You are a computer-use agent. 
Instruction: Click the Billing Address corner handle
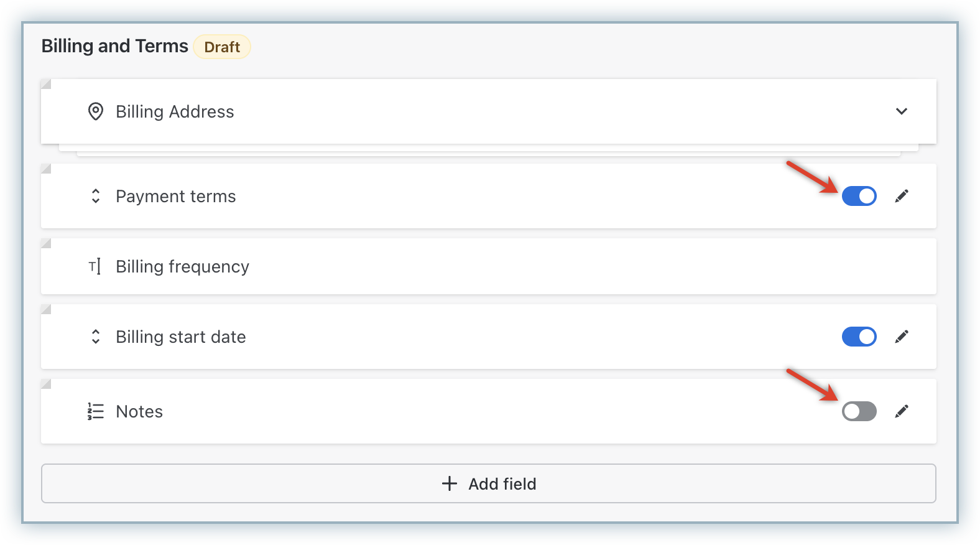(x=45, y=84)
